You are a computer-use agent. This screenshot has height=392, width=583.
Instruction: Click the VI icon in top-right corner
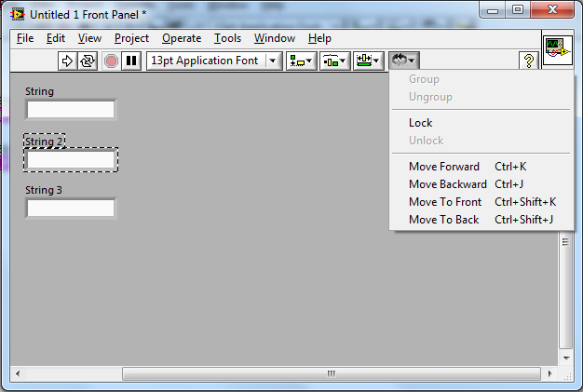click(557, 50)
